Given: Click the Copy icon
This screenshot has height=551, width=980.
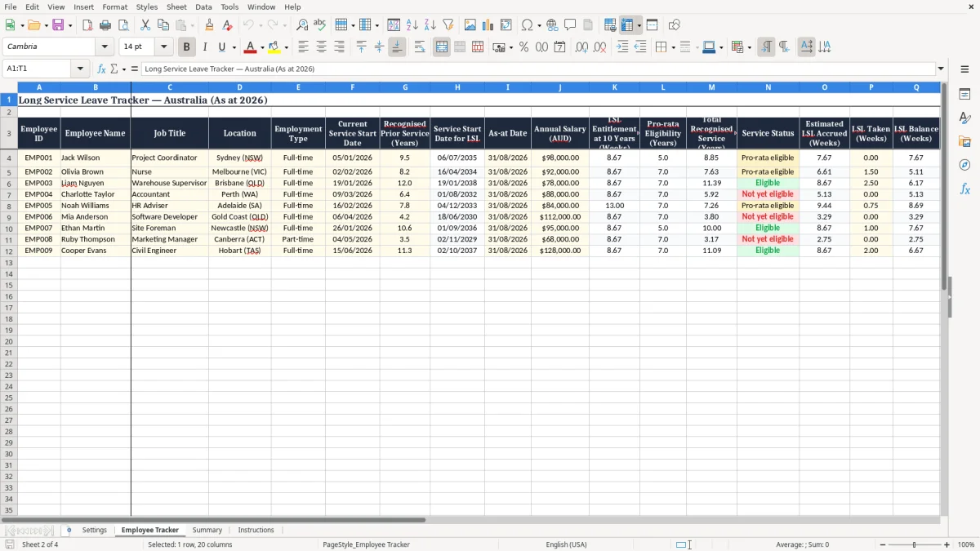Looking at the screenshot, I should tap(163, 25).
